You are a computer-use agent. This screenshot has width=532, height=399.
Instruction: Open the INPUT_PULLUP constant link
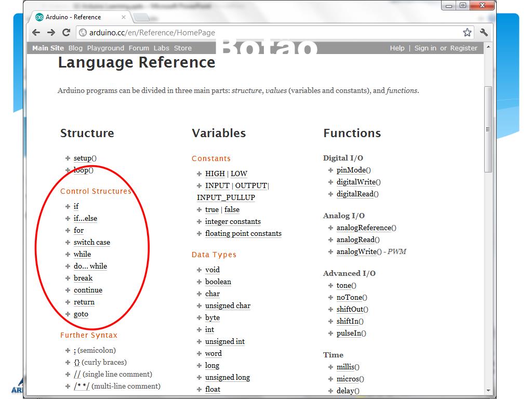click(226, 197)
